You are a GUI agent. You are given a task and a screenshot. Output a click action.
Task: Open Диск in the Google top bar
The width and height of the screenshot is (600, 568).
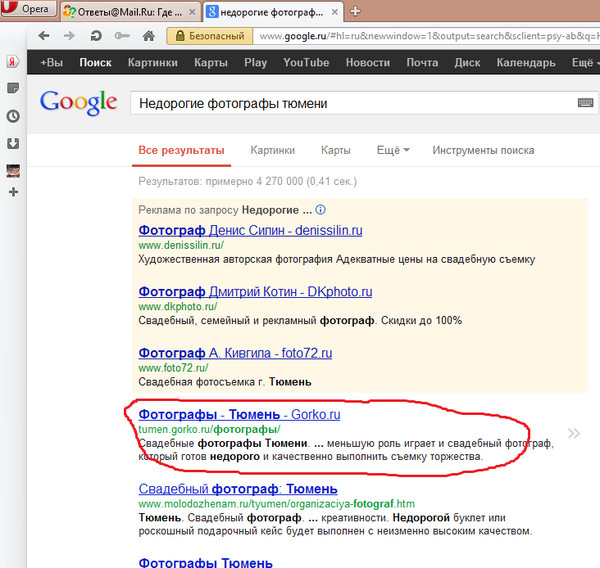[467, 62]
